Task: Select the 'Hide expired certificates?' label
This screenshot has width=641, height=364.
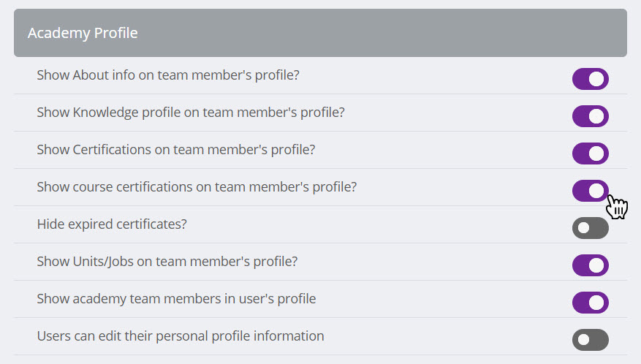Action: pos(112,224)
